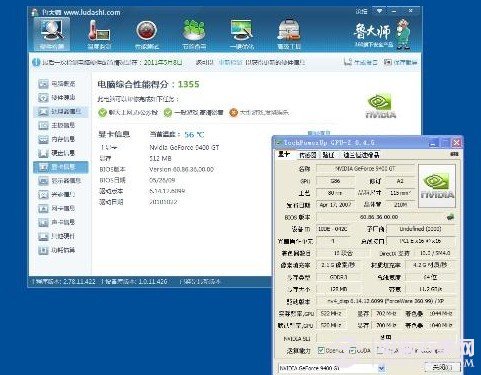Click the GPU name field in GPU-Z
This screenshot has width=481, height=375.
click(365, 168)
